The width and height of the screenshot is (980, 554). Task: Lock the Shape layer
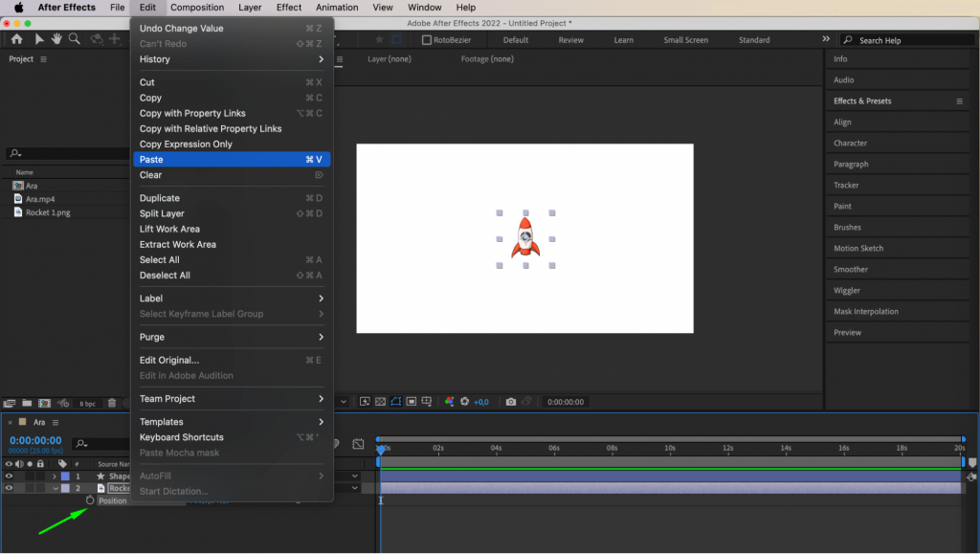click(40, 476)
